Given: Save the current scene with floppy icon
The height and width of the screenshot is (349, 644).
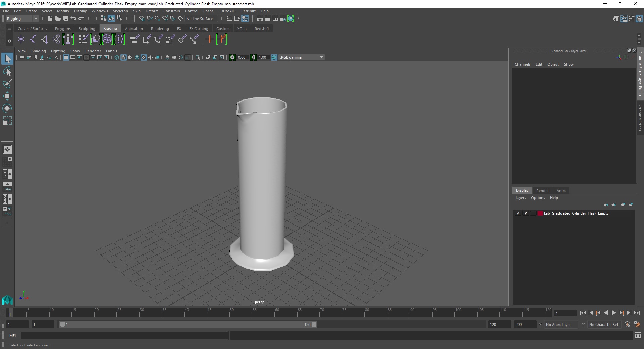Looking at the screenshot, I should click(x=66, y=19).
